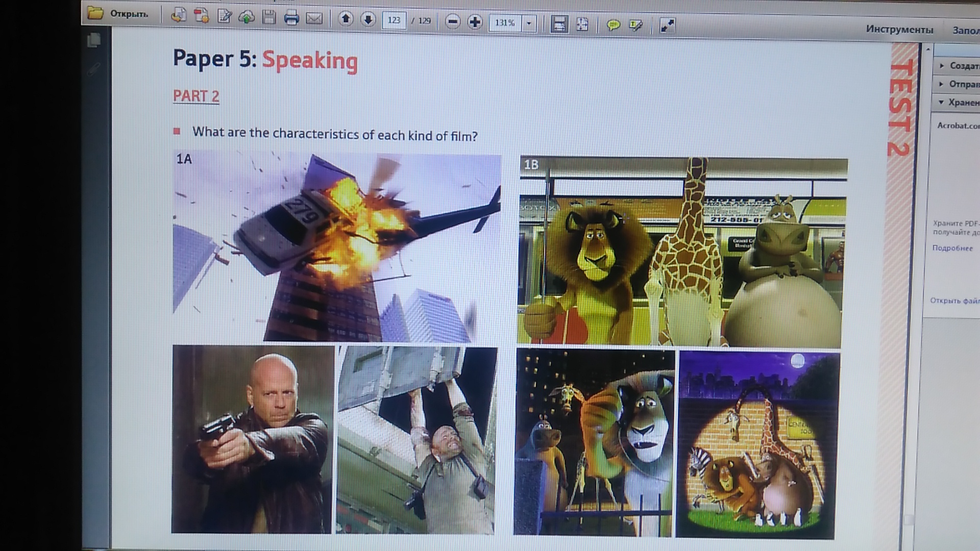980x551 pixels.
Task: Zoom out with the minus button
Action: pos(452,22)
